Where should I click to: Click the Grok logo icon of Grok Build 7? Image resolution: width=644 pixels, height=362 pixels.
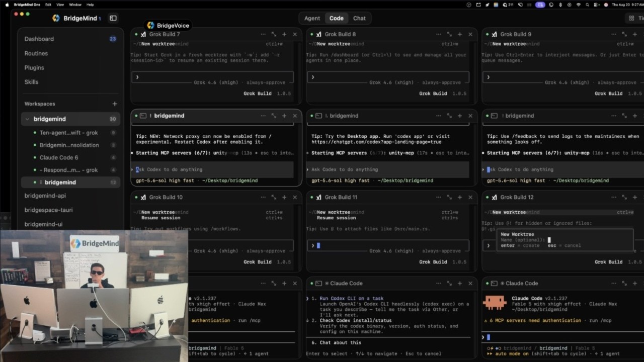143,34
